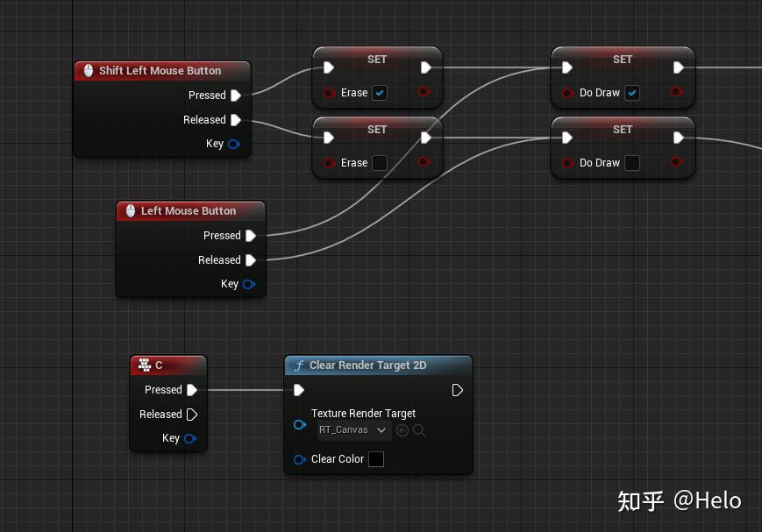Select the Pressed exec pin on Shift Left Mouse Button
The height and width of the screenshot is (532, 762).
point(235,96)
